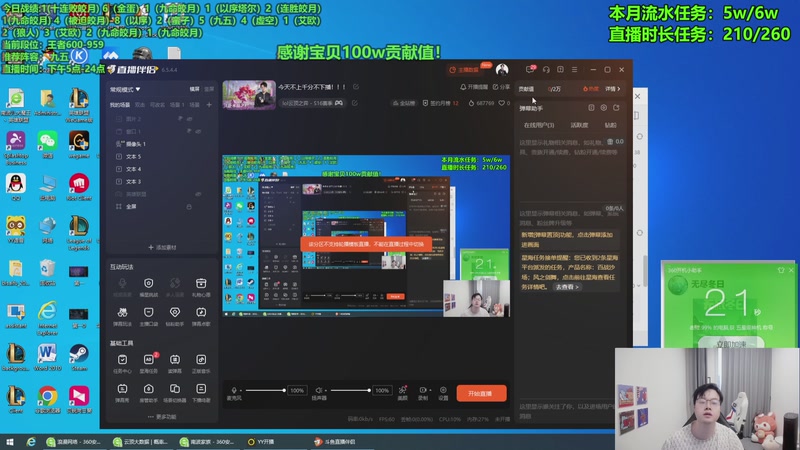
Task: Open the 美颜 beauty filter
Action: 403,392
